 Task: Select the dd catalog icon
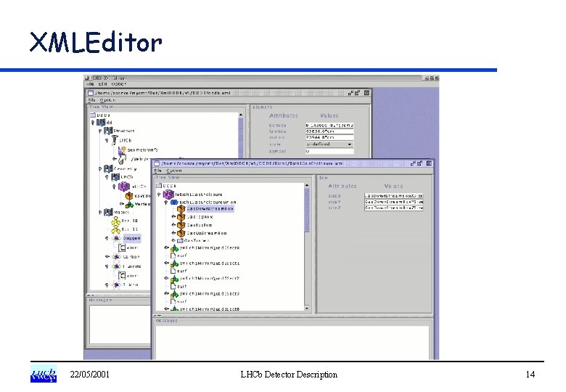101,123
